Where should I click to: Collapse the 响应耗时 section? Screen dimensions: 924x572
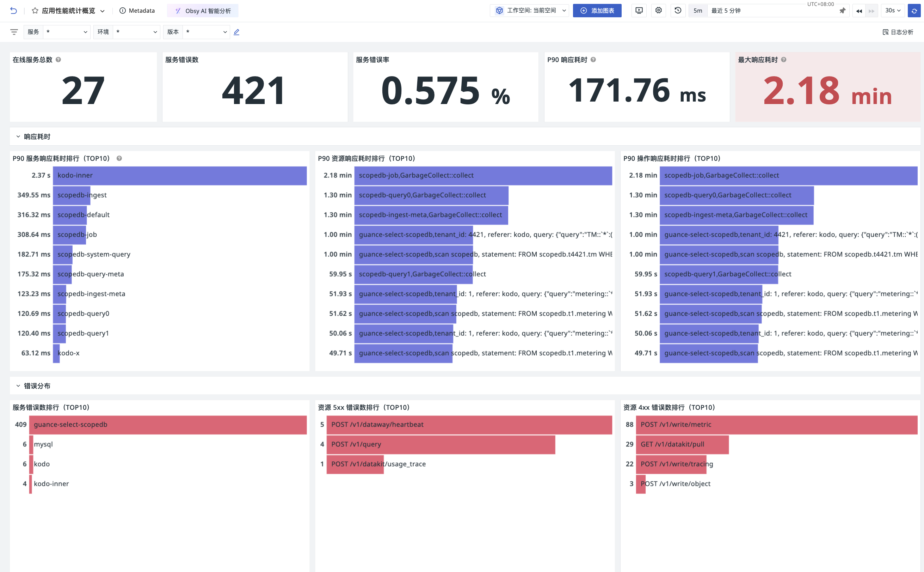coord(18,136)
